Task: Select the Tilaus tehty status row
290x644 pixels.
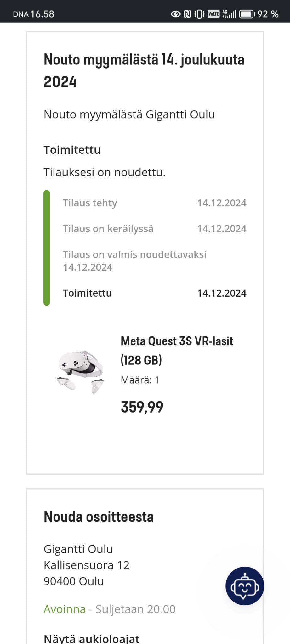Action: [155, 203]
